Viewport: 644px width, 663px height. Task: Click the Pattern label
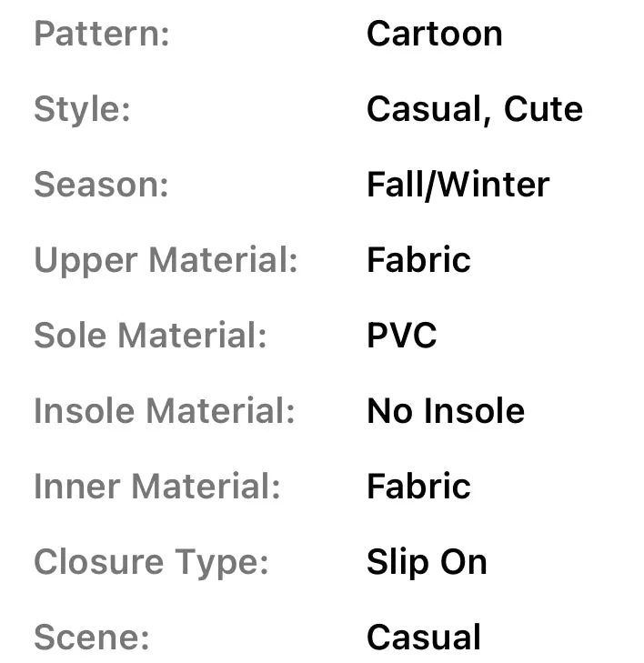[102, 34]
